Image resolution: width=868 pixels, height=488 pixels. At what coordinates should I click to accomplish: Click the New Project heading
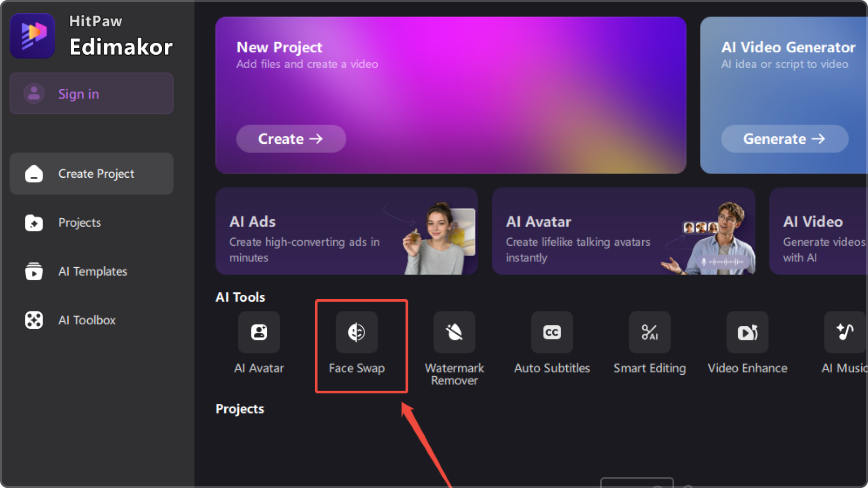(x=279, y=47)
